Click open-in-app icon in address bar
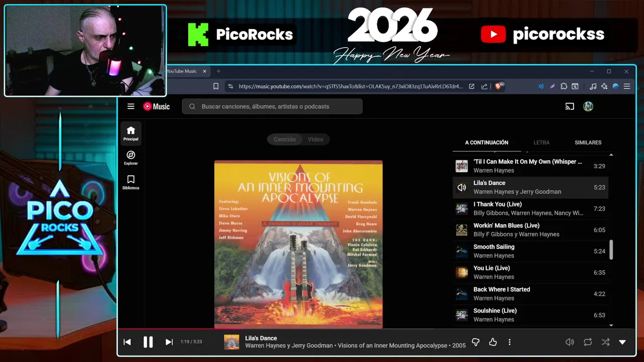 tap(471, 86)
